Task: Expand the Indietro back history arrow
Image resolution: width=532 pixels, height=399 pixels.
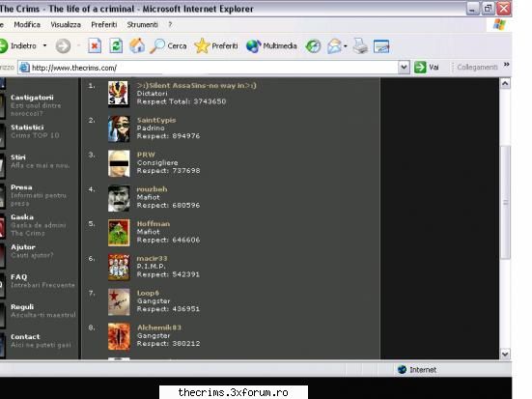Action: point(44,45)
